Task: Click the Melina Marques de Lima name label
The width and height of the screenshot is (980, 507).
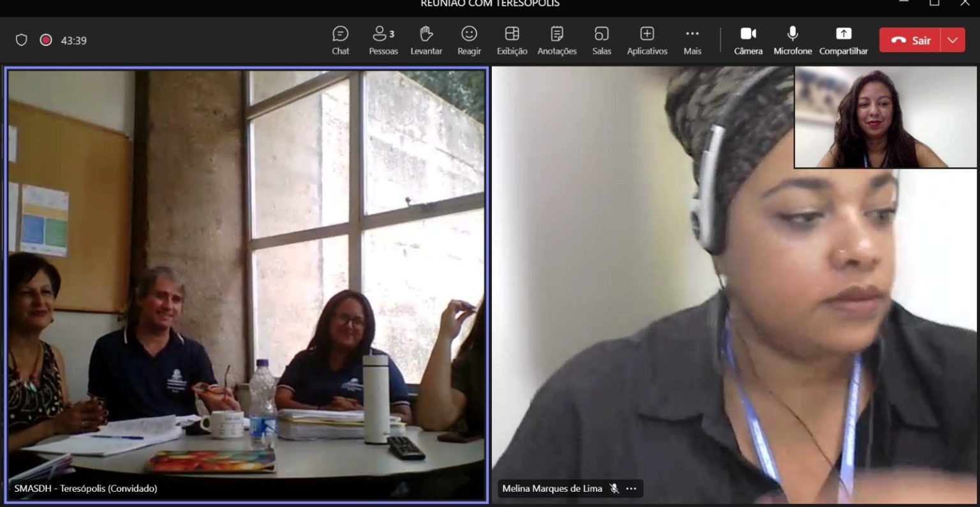Action: pyautogui.click(x=552, y=488)
